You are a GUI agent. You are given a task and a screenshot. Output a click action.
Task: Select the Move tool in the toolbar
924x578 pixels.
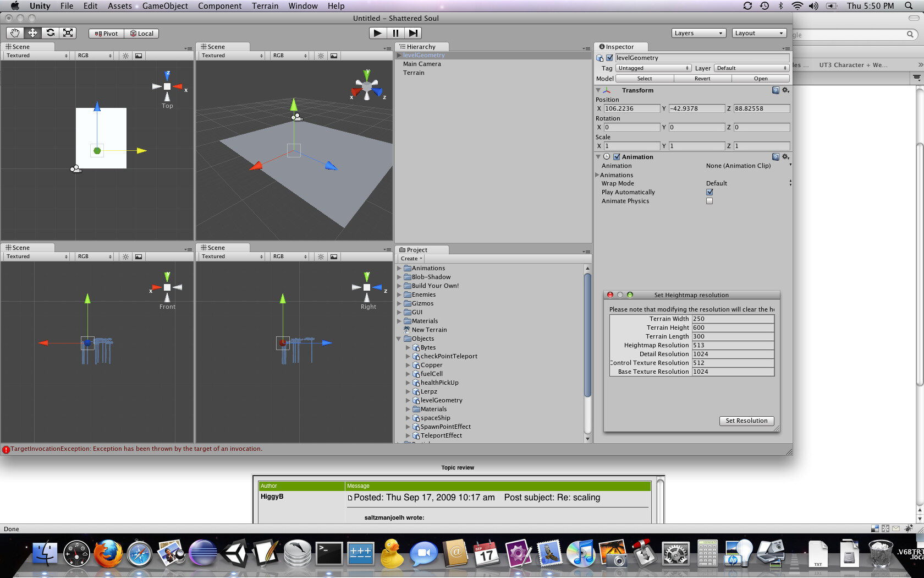point(32,33)
